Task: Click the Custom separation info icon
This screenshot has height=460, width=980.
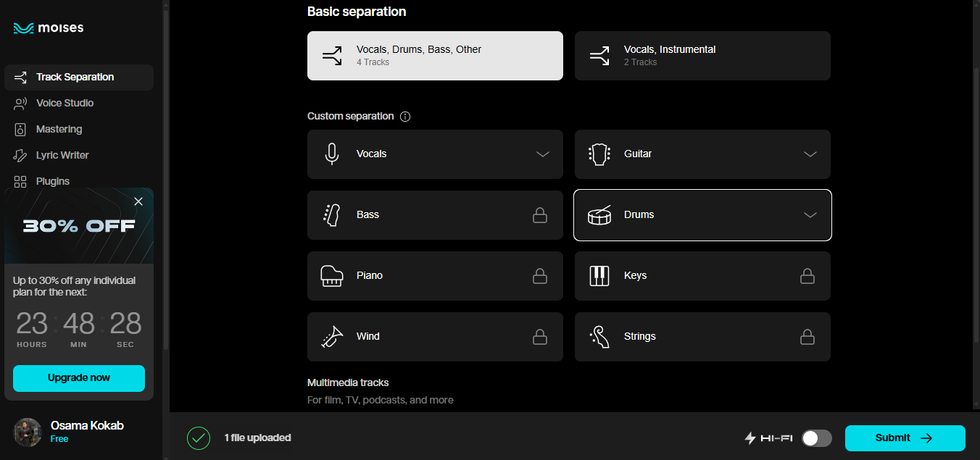Action: pyautogui.click(x=405, y=116)
